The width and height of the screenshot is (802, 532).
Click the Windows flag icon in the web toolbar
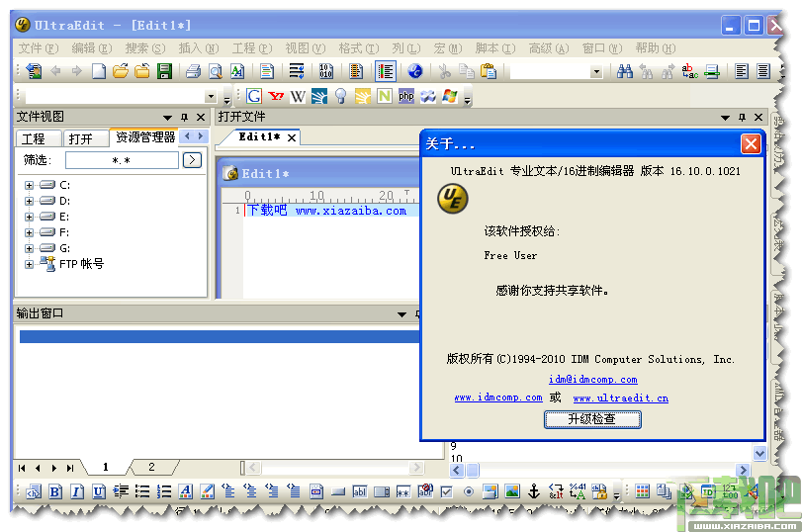pos(450,96)
